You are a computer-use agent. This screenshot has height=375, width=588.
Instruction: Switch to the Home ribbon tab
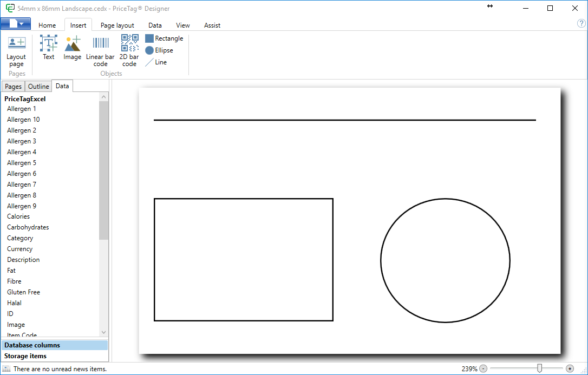coord(47,25)
